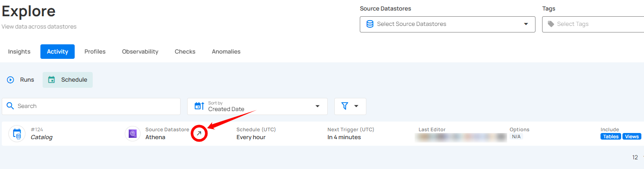Screen dimensions: 644x169
Task: Open the filter funnel menu
Action: tap(350, 106)
